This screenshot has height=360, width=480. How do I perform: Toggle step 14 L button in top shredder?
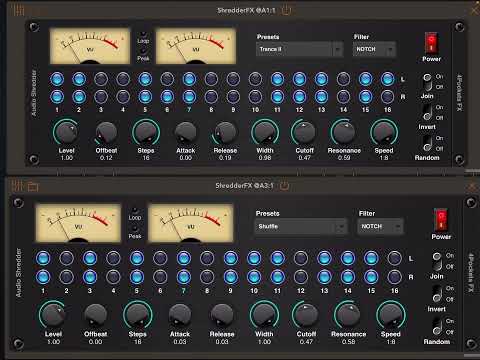343,79
